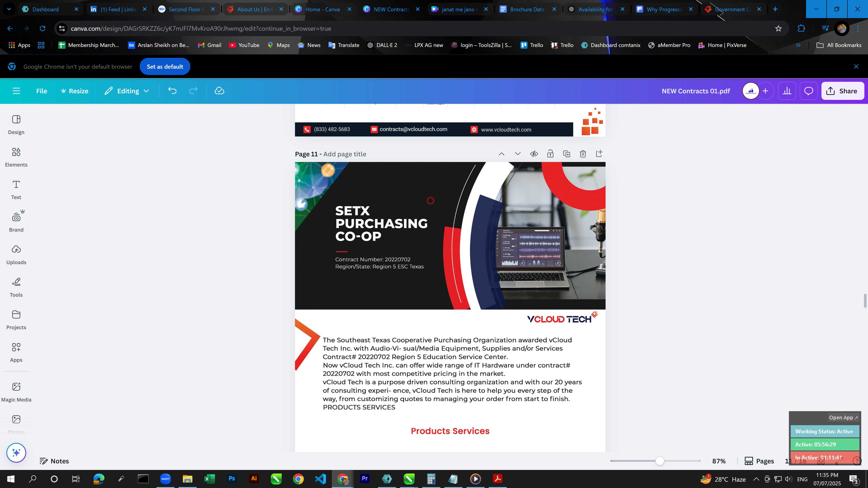The image size is (868, 488).
Task: Open design analytics chart icon
Action: (x=787, y=91)
